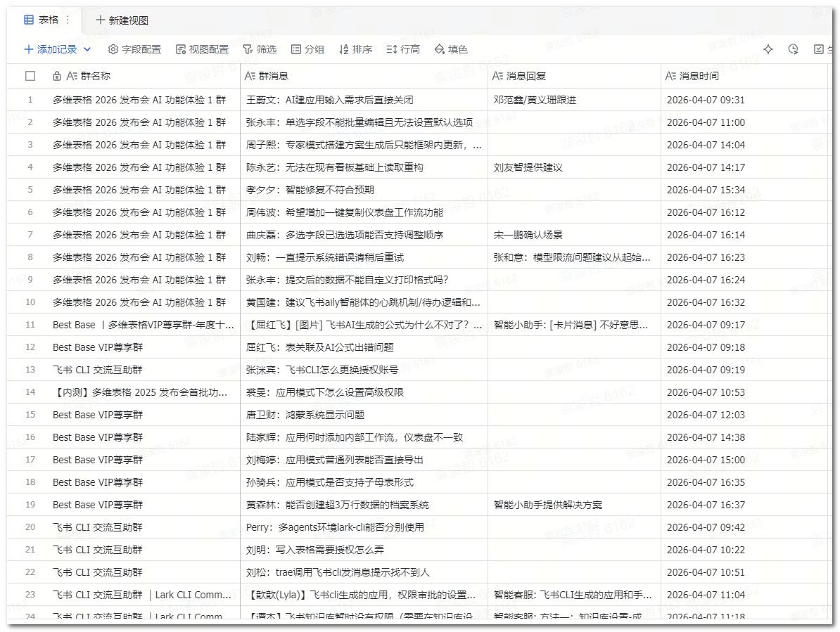Open the 表格 view tab
This screenshot has width=840, height=632.
pos(42,20)
